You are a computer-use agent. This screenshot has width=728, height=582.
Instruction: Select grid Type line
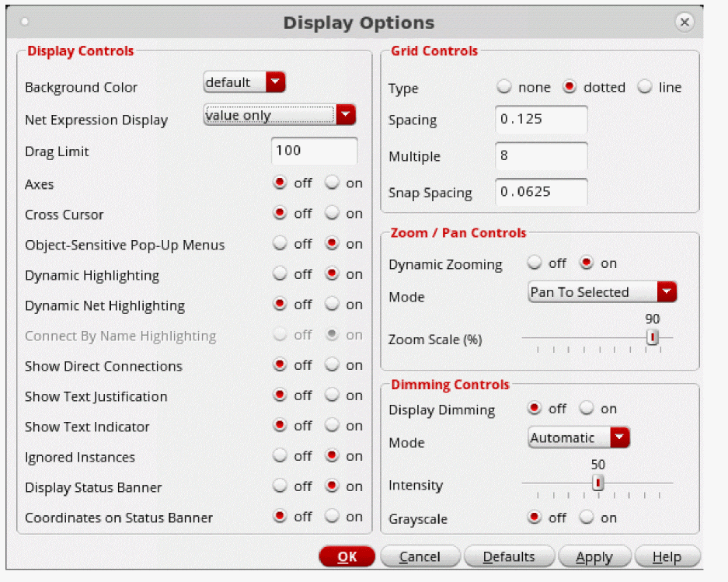[x=645, y=87]
